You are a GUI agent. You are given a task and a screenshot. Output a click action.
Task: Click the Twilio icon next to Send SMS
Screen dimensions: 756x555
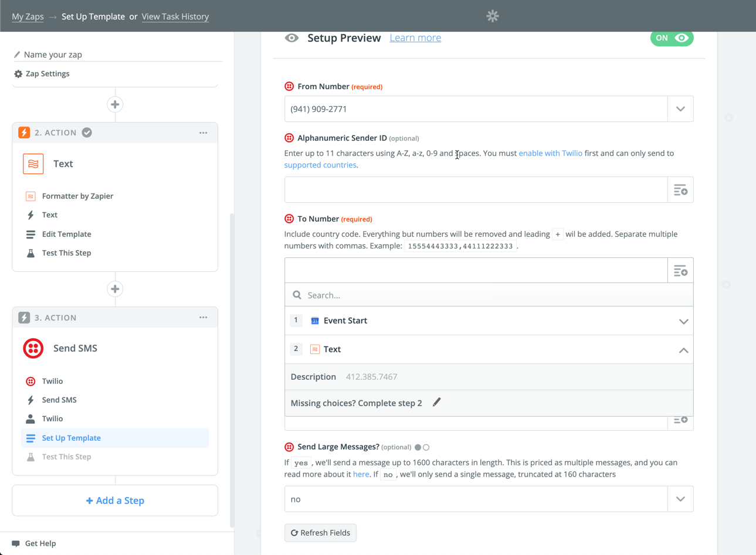click(x=33, y=348)
